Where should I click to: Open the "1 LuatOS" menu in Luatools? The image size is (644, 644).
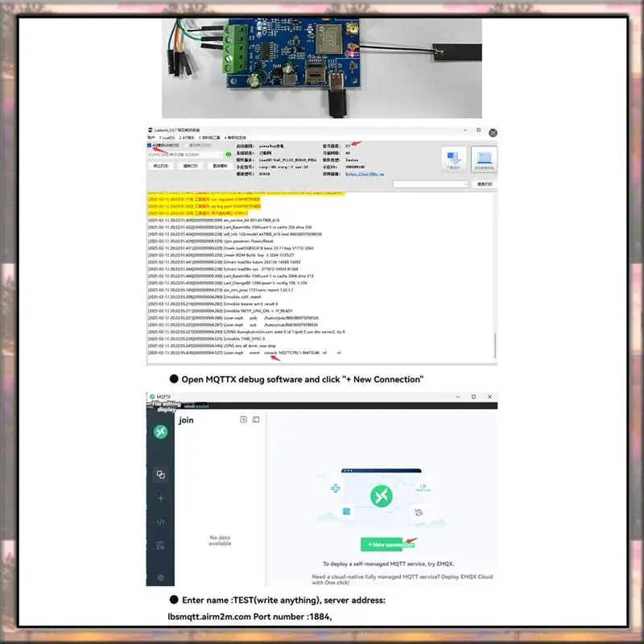click(x=167, y=138)
